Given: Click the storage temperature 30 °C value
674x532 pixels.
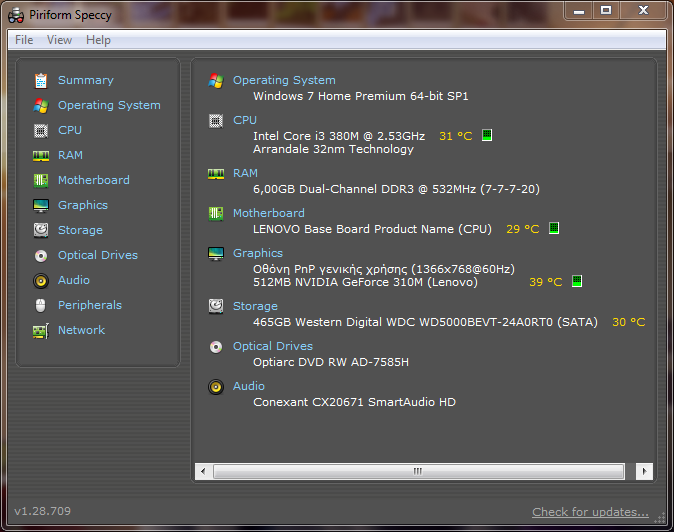Looking at the screenshot, I should (628, 322).
